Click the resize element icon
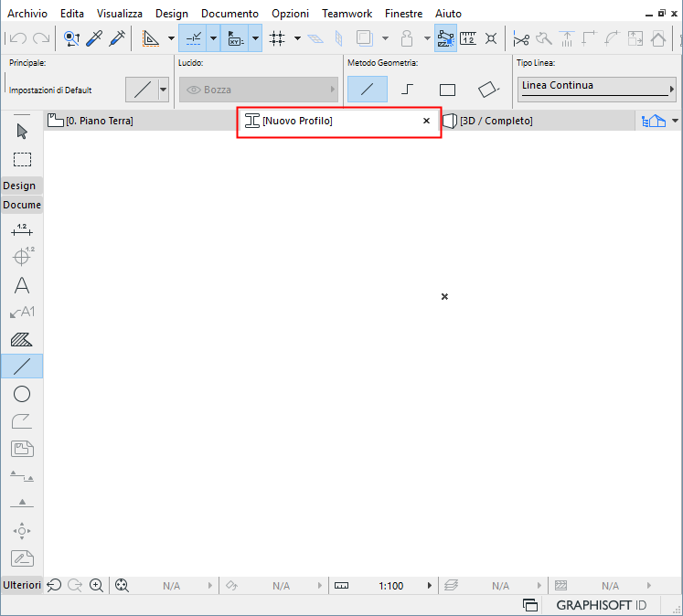 (x=635, y=38)
